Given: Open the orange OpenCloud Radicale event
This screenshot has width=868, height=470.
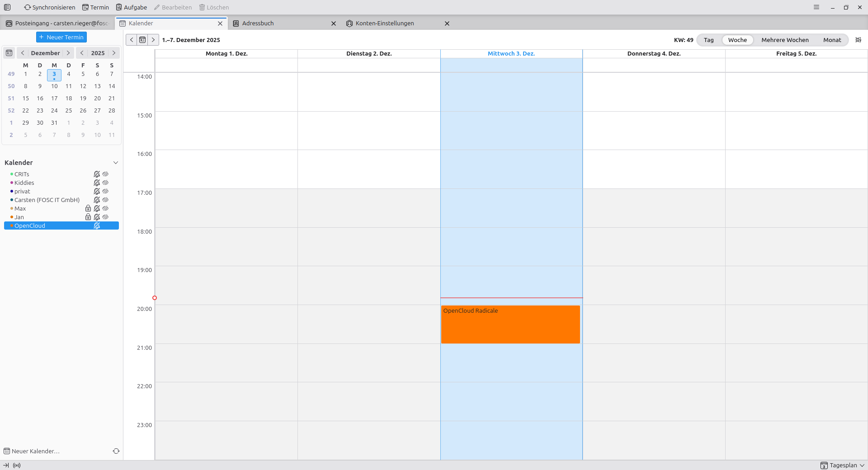Looking at the screenshot, I should point(510,324).
